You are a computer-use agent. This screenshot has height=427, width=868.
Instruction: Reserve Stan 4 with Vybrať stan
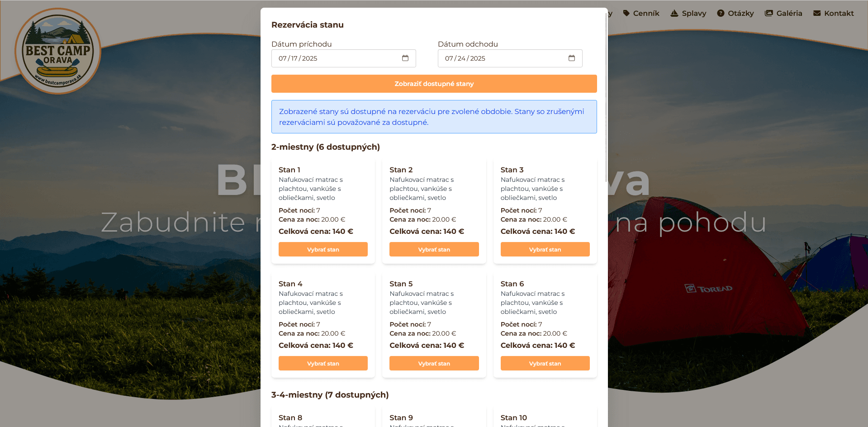tap(323, 363)
